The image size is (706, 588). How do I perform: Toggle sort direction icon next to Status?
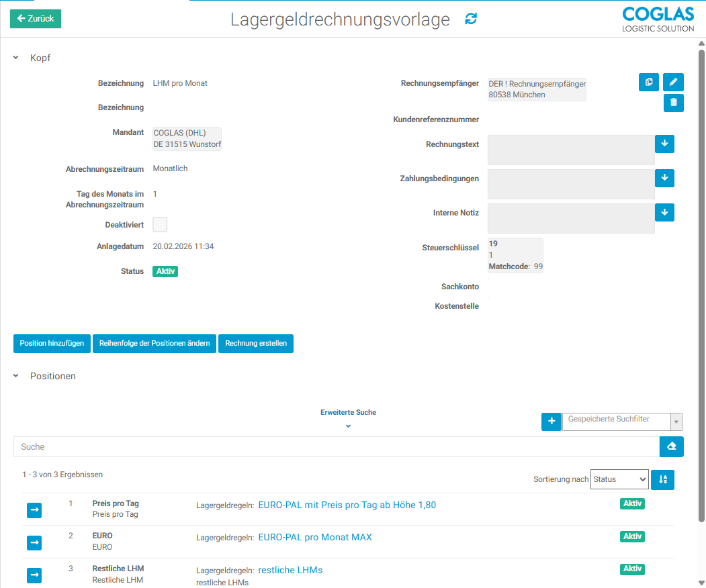[x=663, y=479]
